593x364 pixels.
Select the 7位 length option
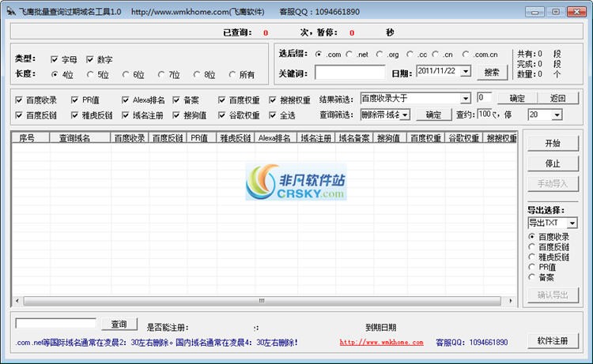(161, 75)
